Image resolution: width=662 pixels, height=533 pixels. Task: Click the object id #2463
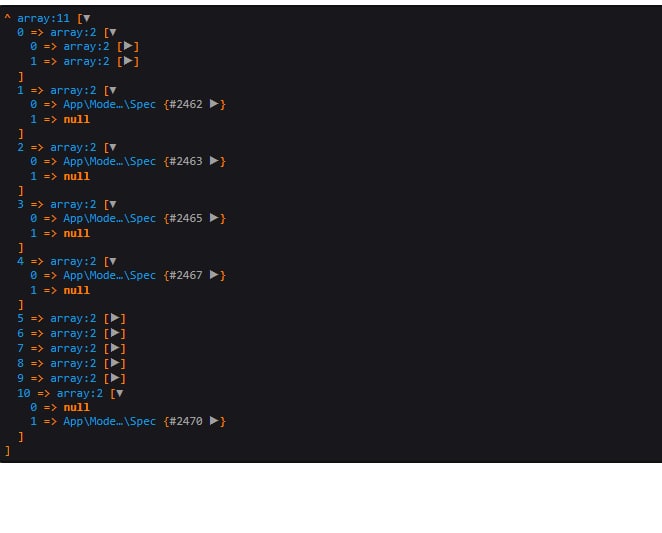[x=186, y=161]
